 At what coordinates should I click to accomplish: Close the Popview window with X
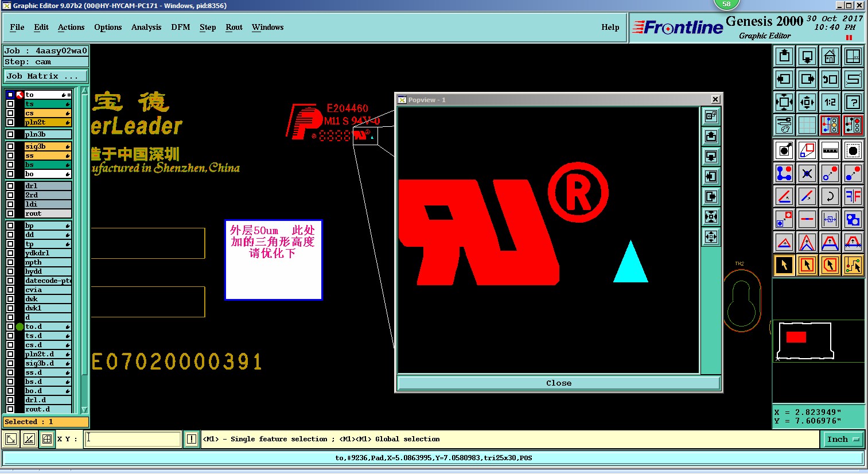(715, 99)
